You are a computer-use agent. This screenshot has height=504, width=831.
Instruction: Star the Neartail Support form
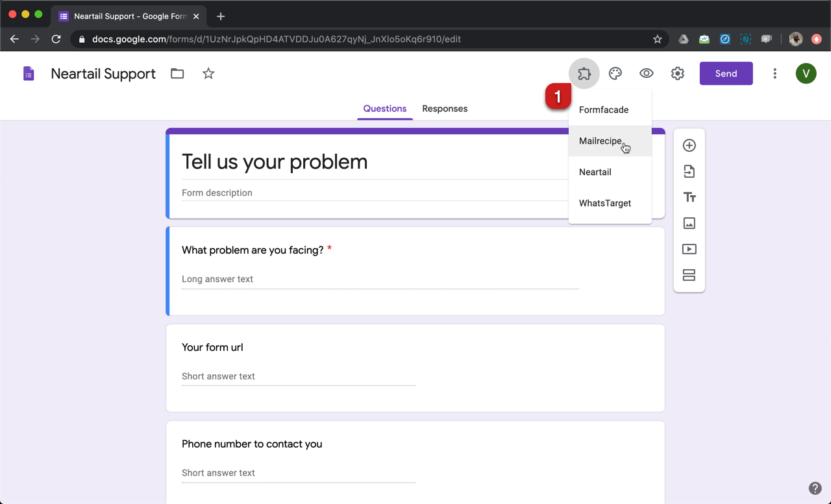(x=208, y=74)
